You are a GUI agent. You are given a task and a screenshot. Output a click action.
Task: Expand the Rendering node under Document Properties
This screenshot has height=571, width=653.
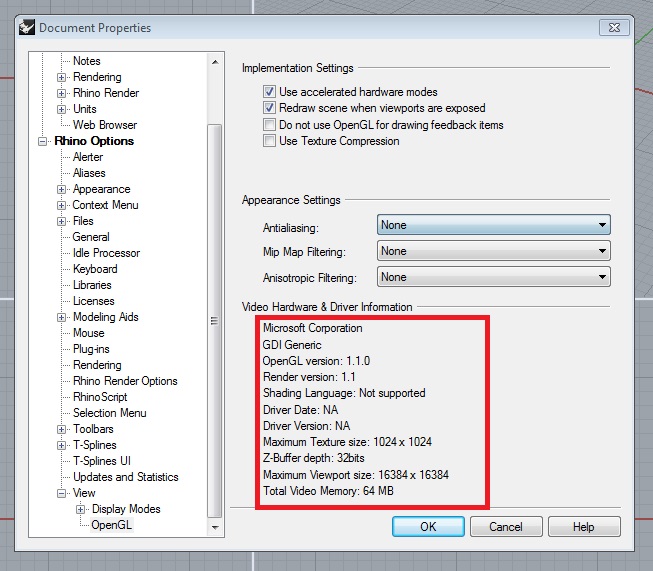pos(61,77)
